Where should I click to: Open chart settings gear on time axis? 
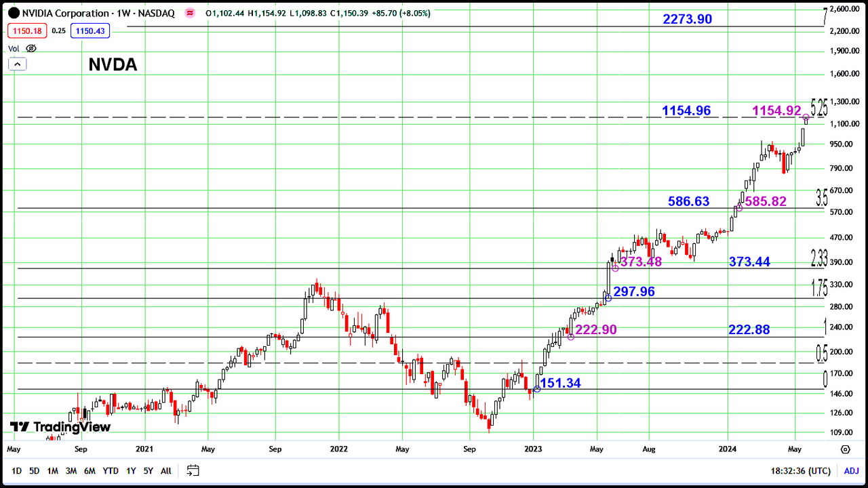pos(845,449)
